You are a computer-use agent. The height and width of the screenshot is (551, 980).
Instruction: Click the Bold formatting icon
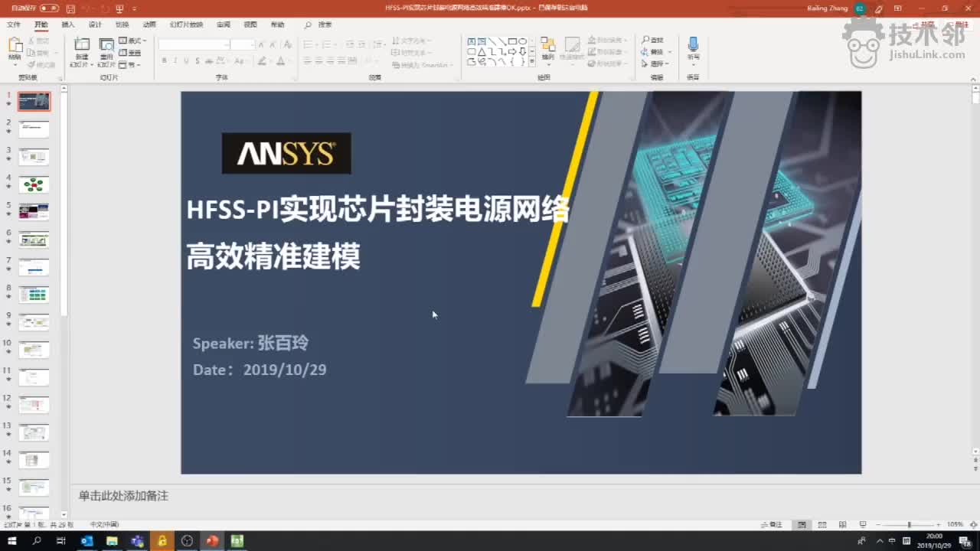tap(164, 60)
